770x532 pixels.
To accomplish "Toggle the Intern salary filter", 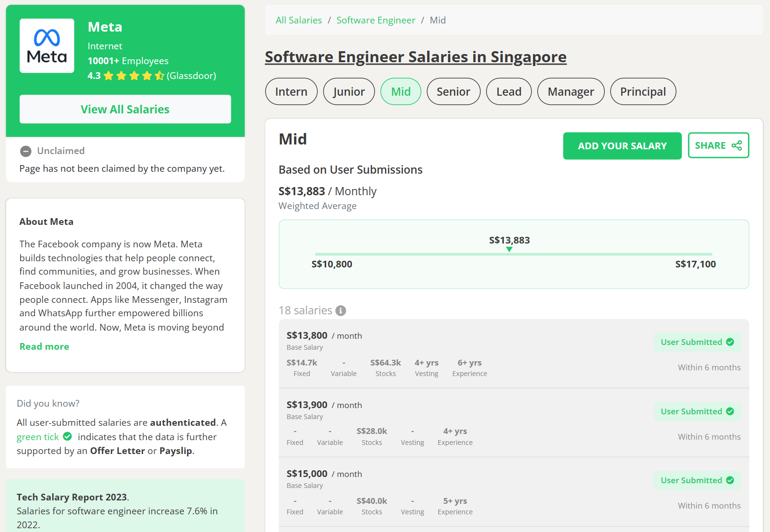I will (x=291, y=91).
